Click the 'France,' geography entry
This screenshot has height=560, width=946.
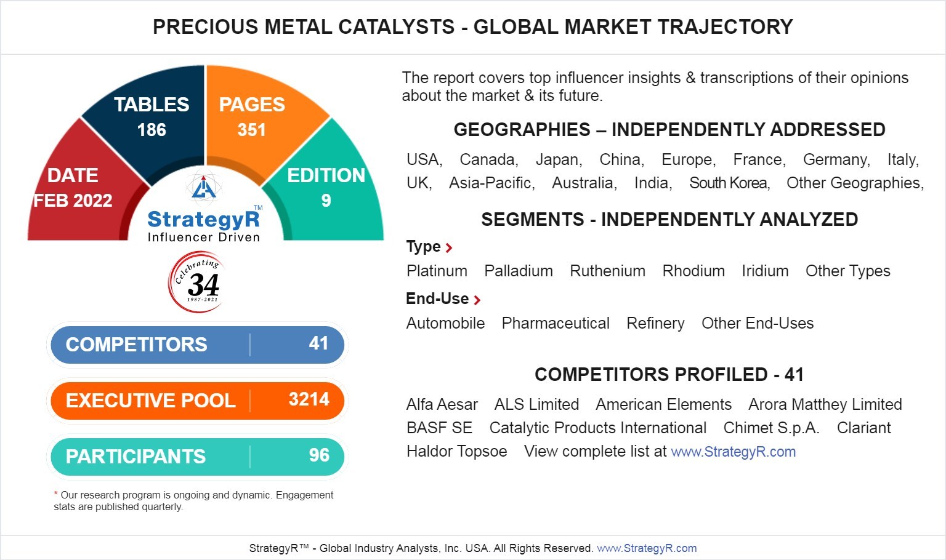(759, 160)
